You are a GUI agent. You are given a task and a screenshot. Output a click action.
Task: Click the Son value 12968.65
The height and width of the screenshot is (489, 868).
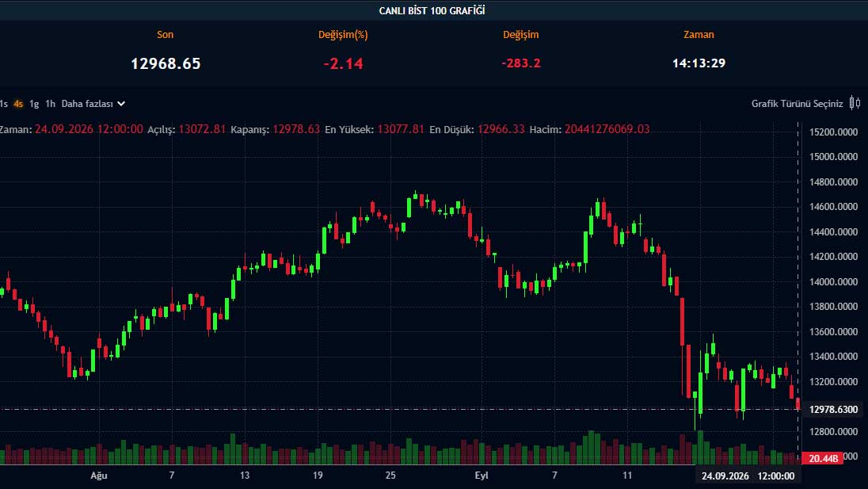tap(166, 63)
